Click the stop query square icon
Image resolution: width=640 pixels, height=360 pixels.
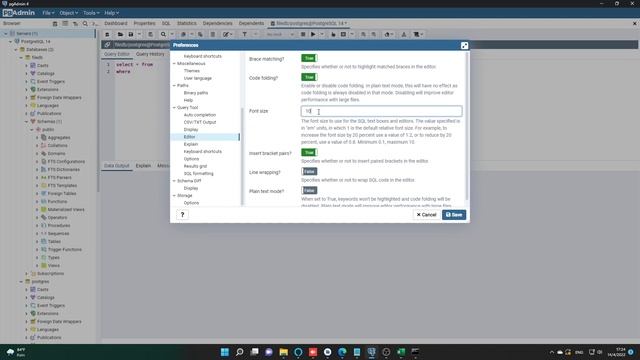[x=303, y=34]
